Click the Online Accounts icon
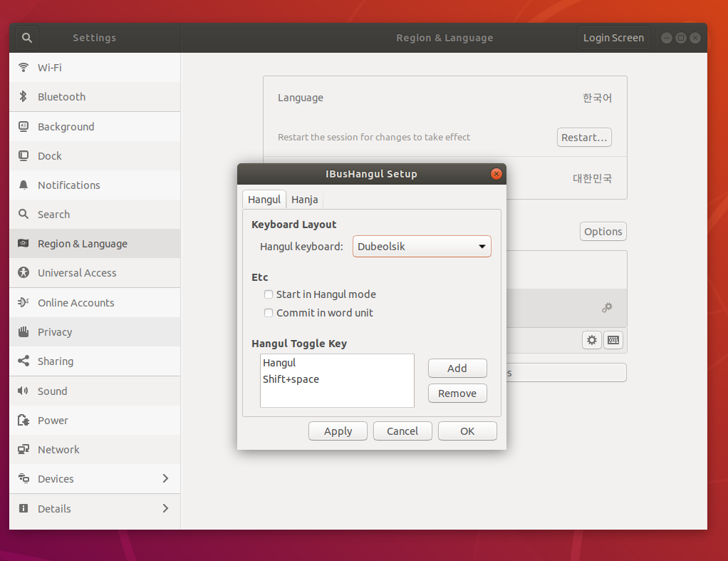The width and height of the screenshot is (728, 561). 24,302
